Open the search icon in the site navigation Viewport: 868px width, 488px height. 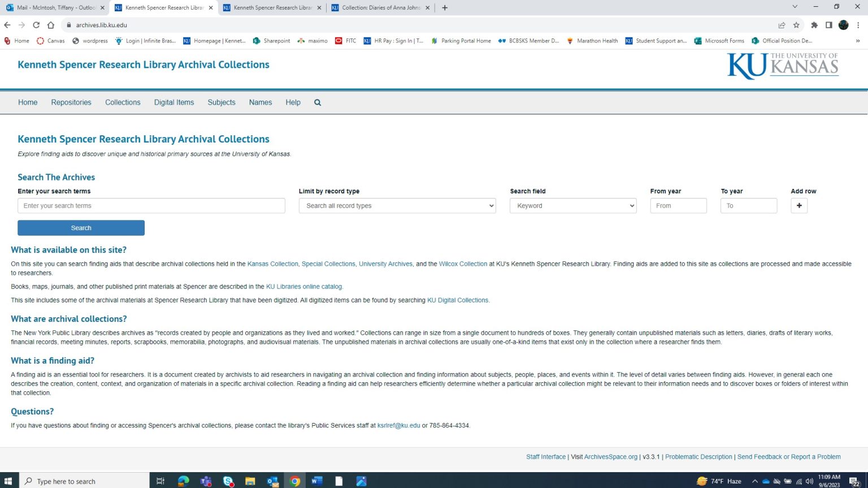pos(317,102)
